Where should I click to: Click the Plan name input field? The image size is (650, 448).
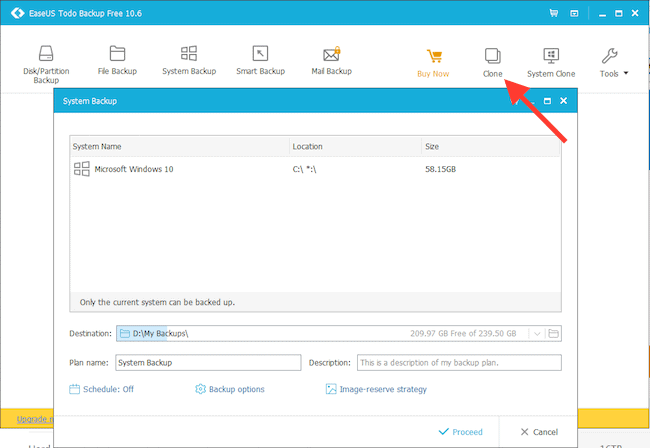coord(208,363)
